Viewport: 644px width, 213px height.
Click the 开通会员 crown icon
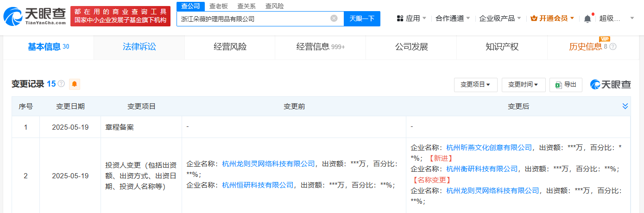pos(534,19)
